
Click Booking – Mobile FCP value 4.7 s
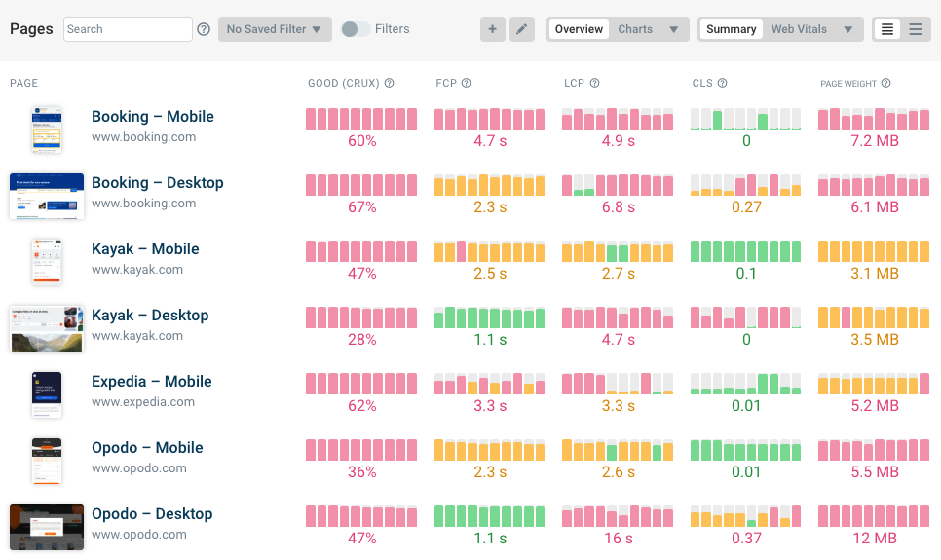tap(490, 141)
